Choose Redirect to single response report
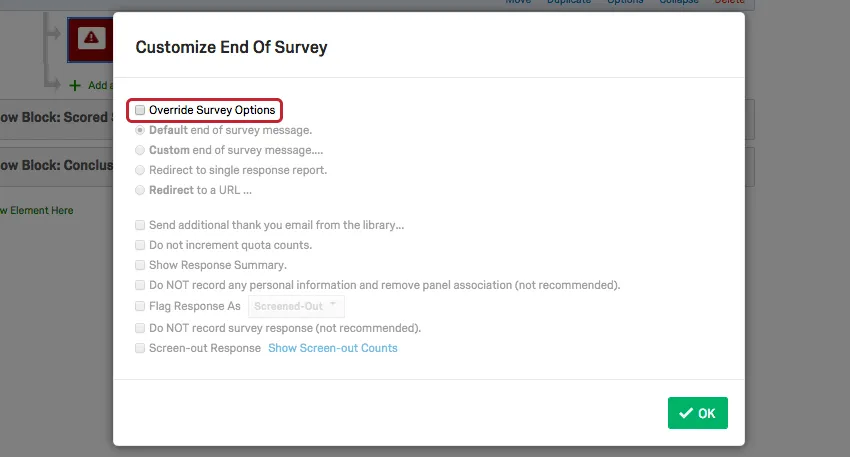850x457 pixels. (140, 170)
